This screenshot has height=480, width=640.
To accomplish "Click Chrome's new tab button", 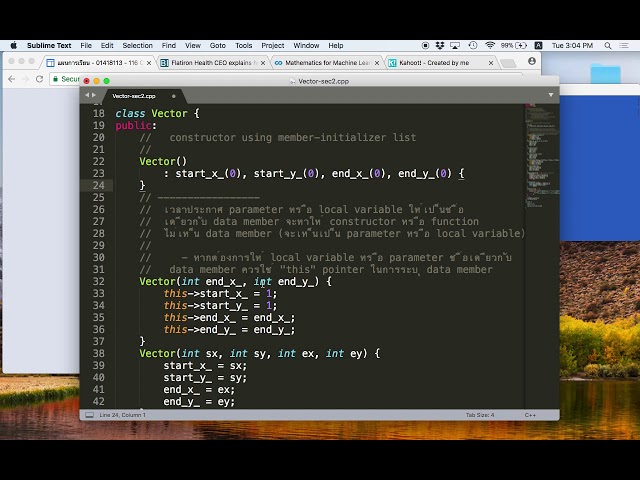I will pyautogui.click(x=508, y=63).
